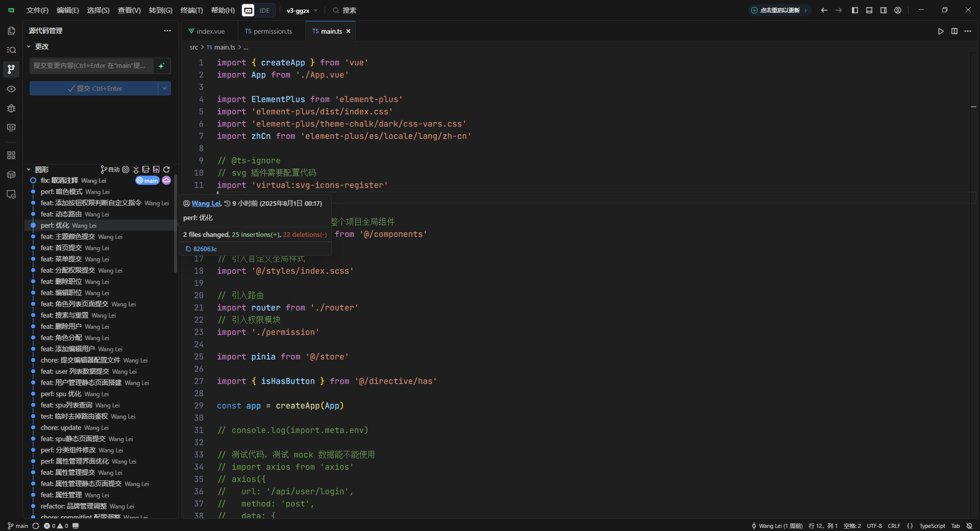Navigate forward with the right arrow

(x=839, y=10)
